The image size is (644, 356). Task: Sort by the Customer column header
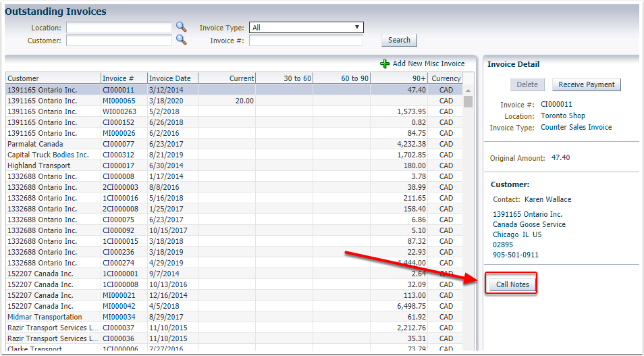tap(53, 78)
